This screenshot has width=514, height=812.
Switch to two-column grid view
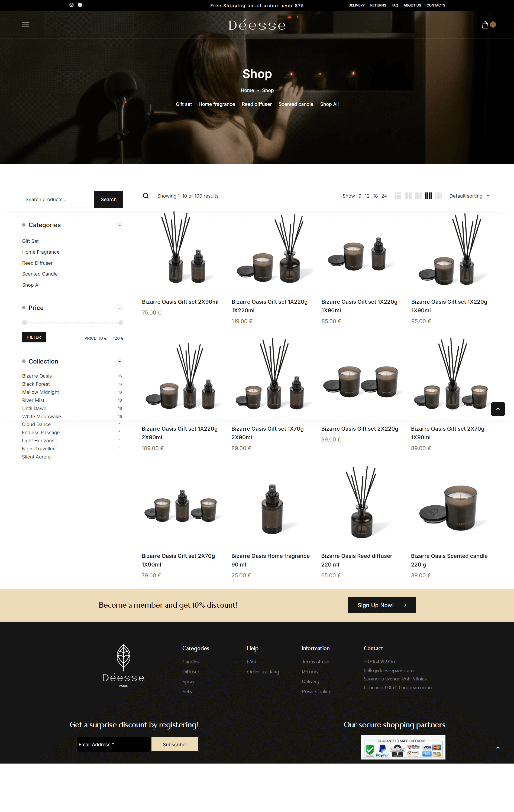tap(408, 196)
